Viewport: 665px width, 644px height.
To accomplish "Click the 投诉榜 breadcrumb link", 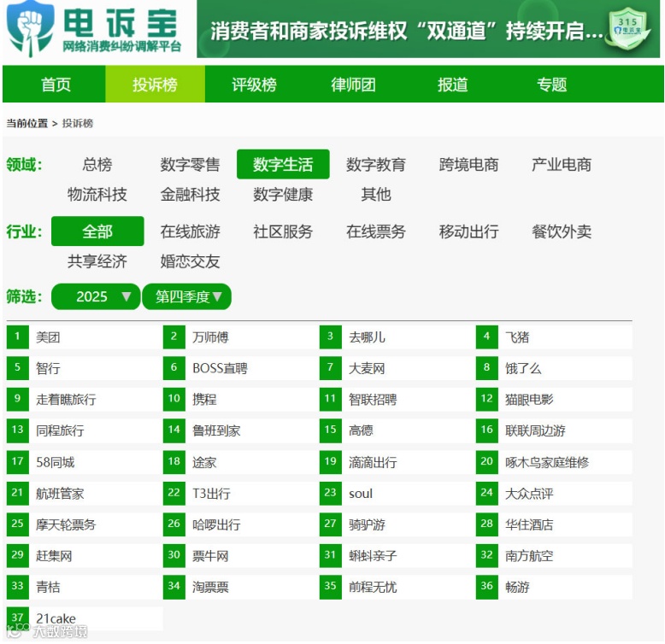I will click(78, 123).
